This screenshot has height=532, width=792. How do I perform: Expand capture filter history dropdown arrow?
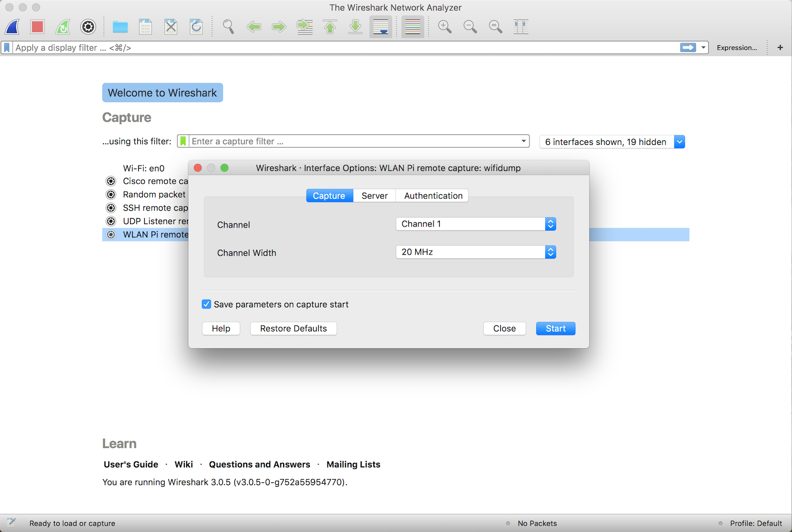[x=524, y=141]
